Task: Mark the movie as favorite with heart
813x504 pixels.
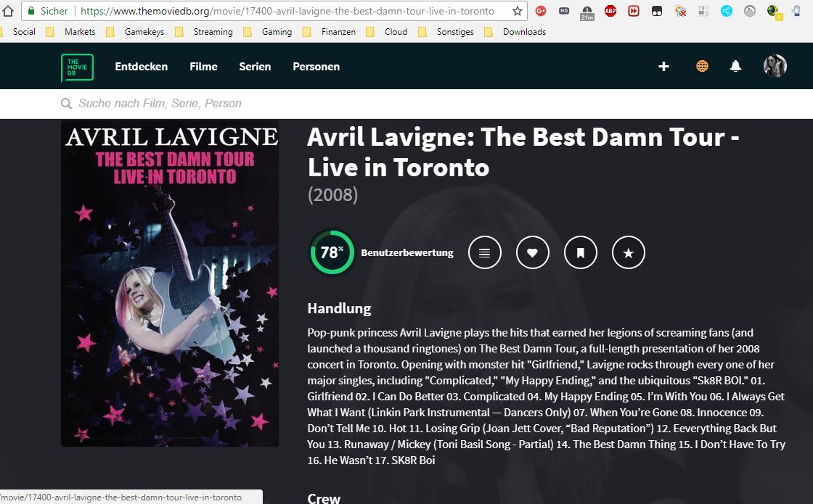Action: tap(533, 253)
